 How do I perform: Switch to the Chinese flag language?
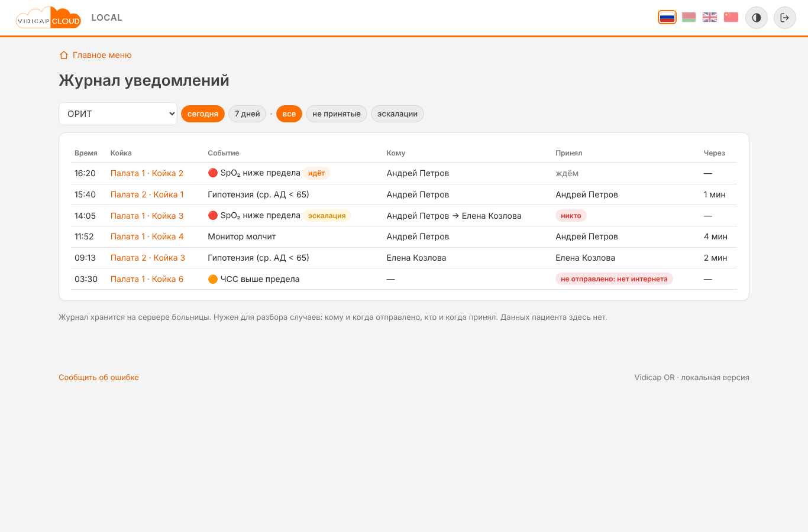click(x=731, y=17)
